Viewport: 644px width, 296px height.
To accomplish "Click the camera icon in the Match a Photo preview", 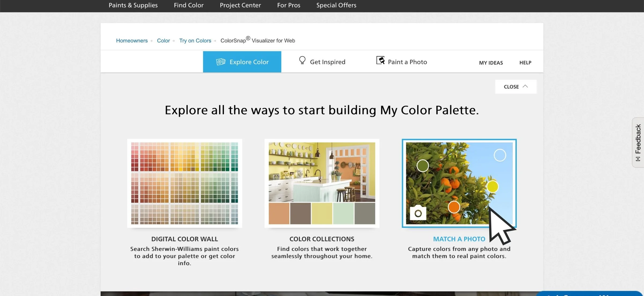I will (x=418, y=213).
